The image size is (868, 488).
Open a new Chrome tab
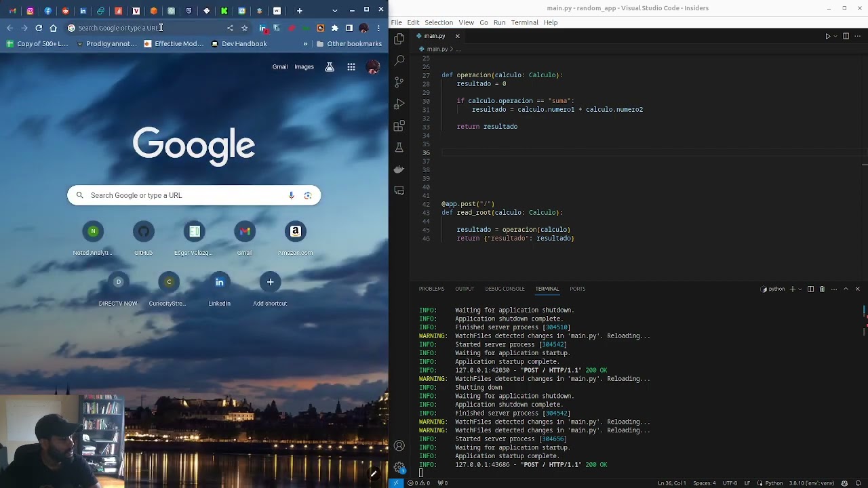coord(300,11)
